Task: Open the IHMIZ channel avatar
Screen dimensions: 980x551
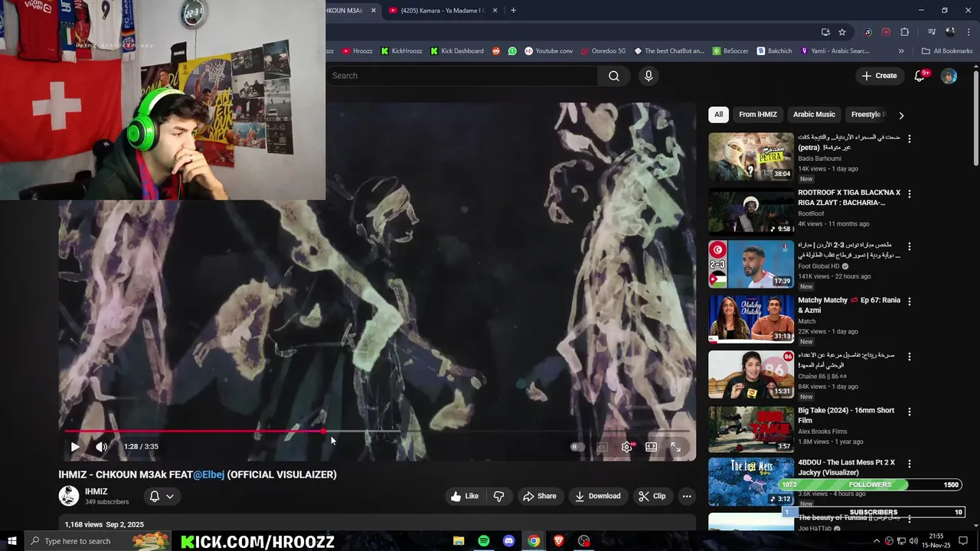Action: 69,496
